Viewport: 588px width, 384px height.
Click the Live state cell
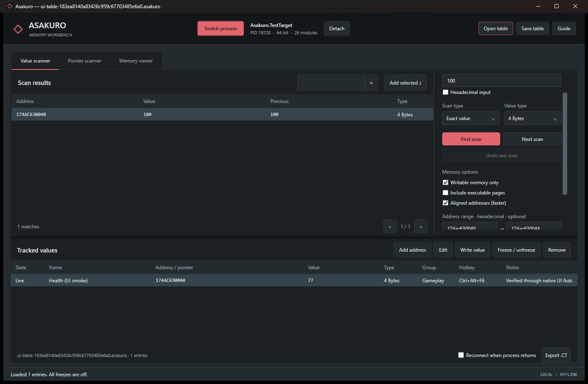20,281
